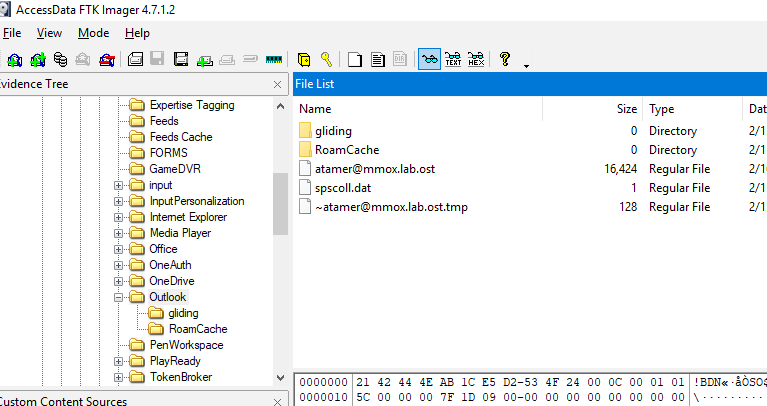
Task: Switch viewer to TEXT mode
Action: click(x=453, y=59)
